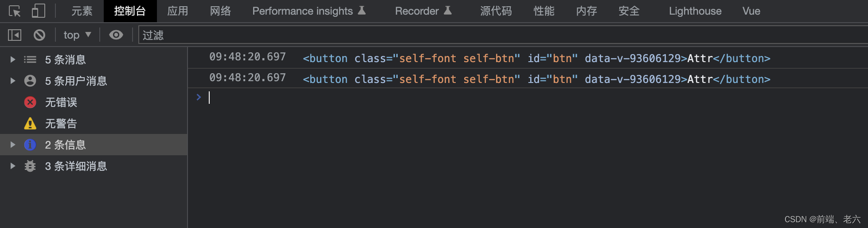Open the top context dropdown
868x228 pixels.
pos(78,35)
